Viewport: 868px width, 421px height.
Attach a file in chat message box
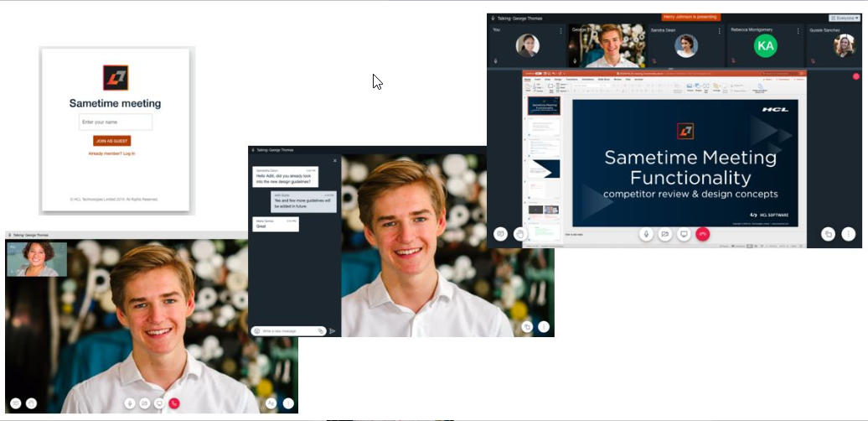[x=321, y=330]
